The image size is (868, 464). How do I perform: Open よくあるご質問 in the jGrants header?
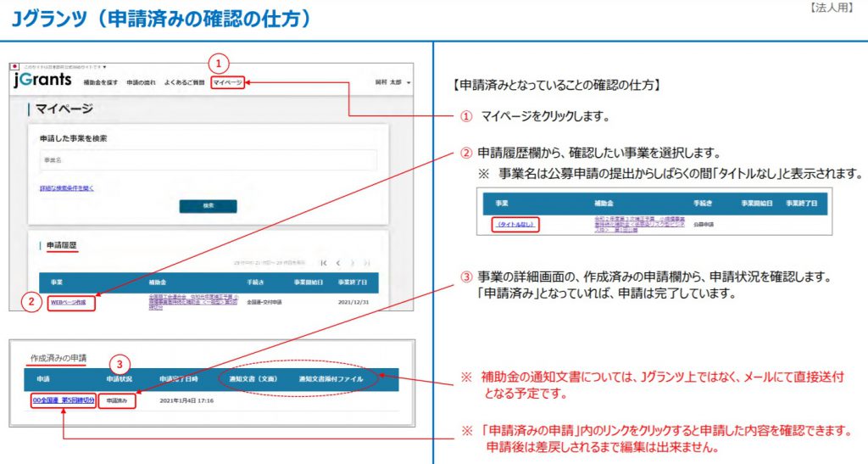[x=184, y=82]
